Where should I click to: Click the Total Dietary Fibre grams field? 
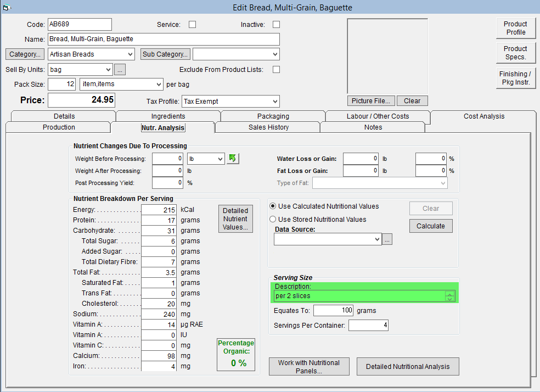(x=159, y=262)
